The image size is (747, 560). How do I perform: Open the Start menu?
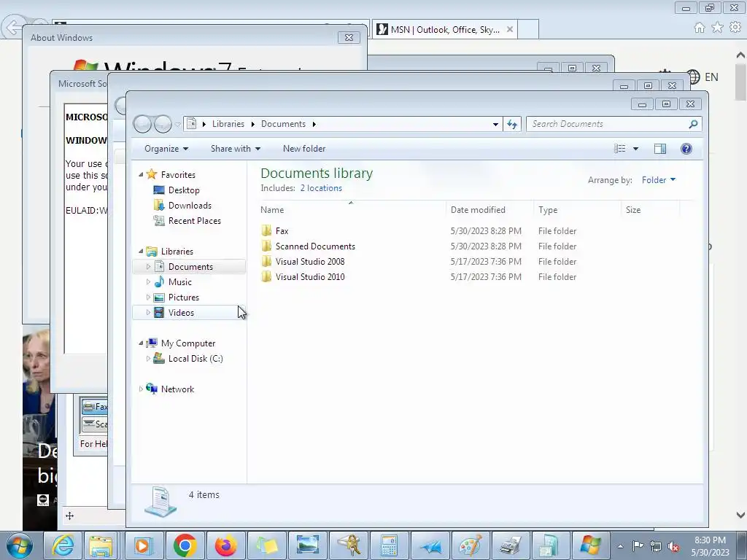tap(20, 545)
